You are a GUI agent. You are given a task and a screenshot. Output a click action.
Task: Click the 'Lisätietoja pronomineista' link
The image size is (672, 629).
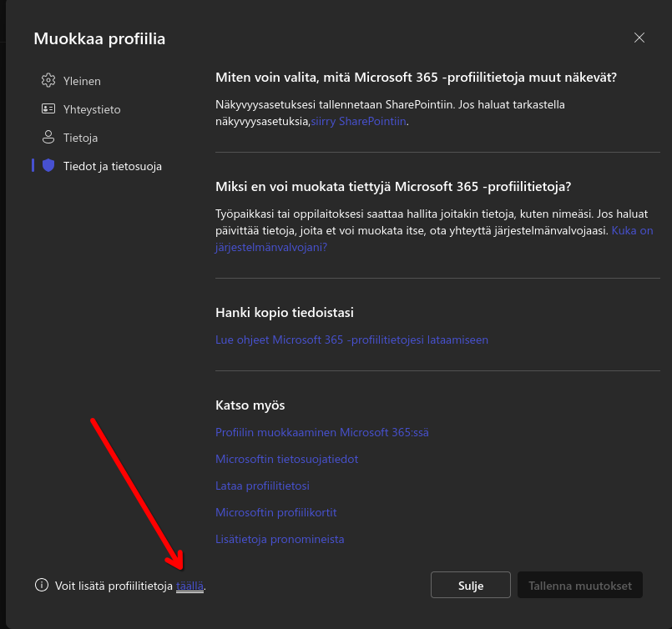pyautogui.click(x=280, y=540)
